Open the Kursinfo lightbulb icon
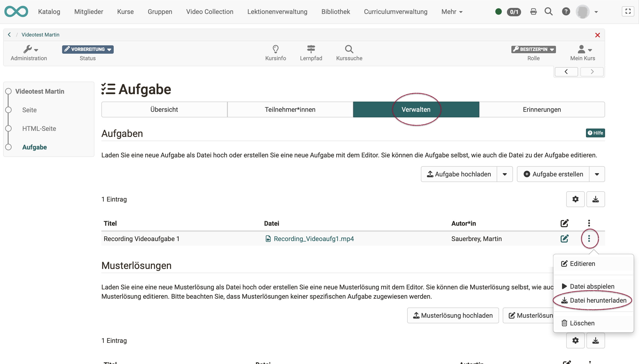639x364 pixels. tap(275, 49)
